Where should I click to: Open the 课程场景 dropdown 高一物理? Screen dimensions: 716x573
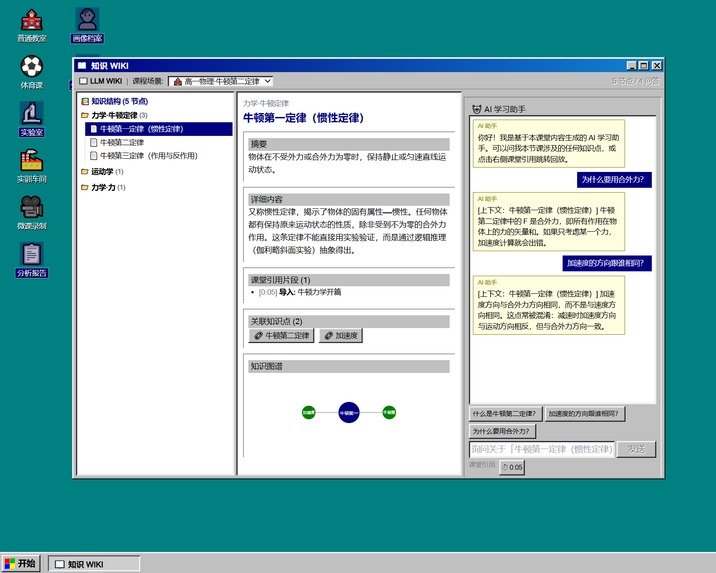(221, 81)
